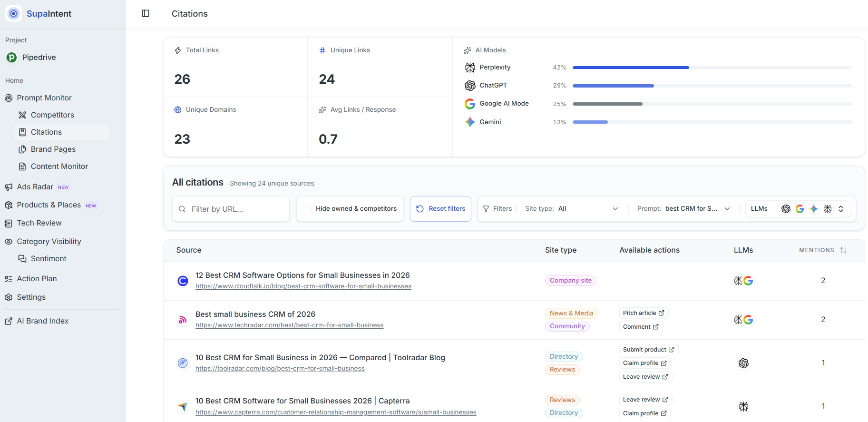
Task: Toggle the sidebar panel icon
Action: click(x=146, y=13)
